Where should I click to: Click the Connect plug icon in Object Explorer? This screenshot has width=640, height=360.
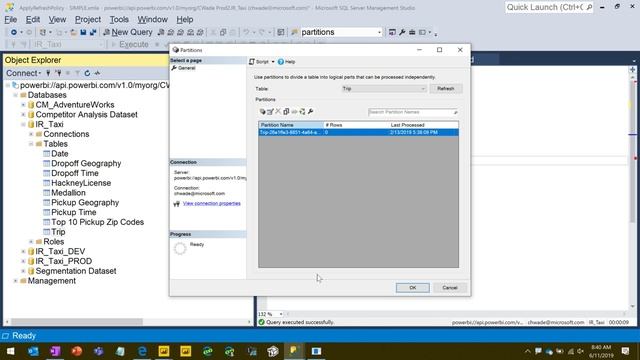click(48, 73)
